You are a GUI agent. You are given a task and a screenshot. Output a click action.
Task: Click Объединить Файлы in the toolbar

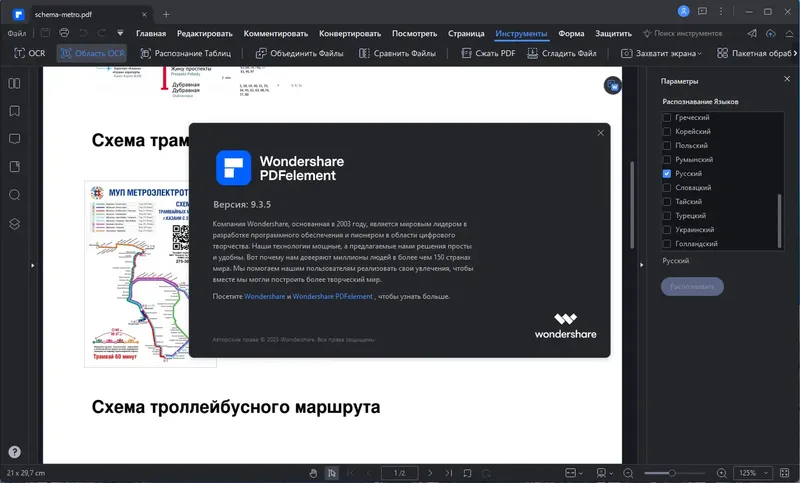[299, 53]
